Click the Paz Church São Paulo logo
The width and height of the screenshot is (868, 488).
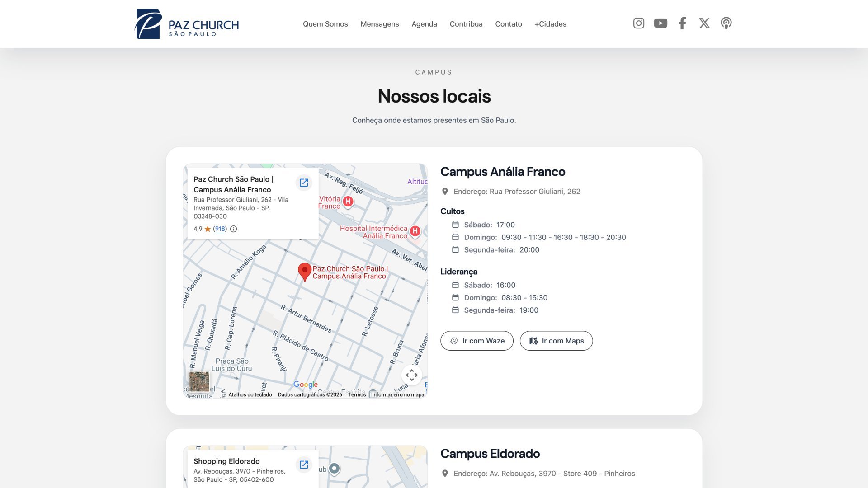click(187, 24)
